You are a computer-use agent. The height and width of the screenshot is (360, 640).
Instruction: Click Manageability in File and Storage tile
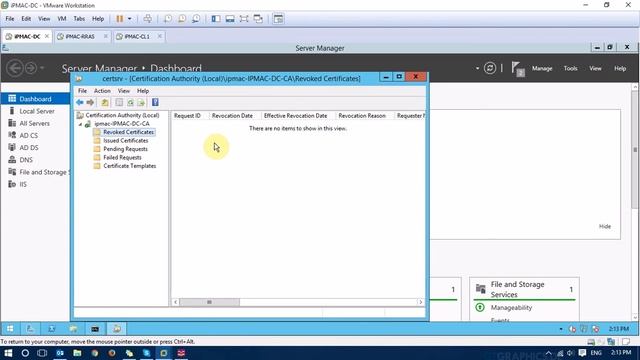(x=511, y=308)
